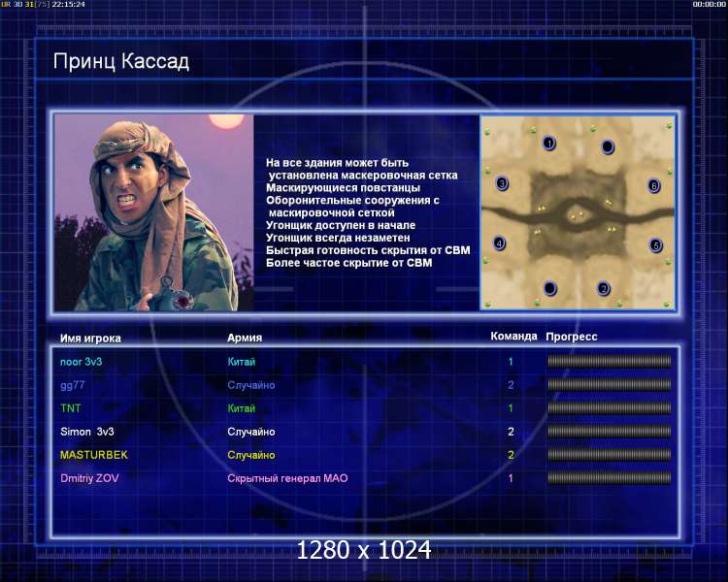Click the 'Прогресс' column header
The height and width of the screenshot is (582, 728).
point(572,337)
